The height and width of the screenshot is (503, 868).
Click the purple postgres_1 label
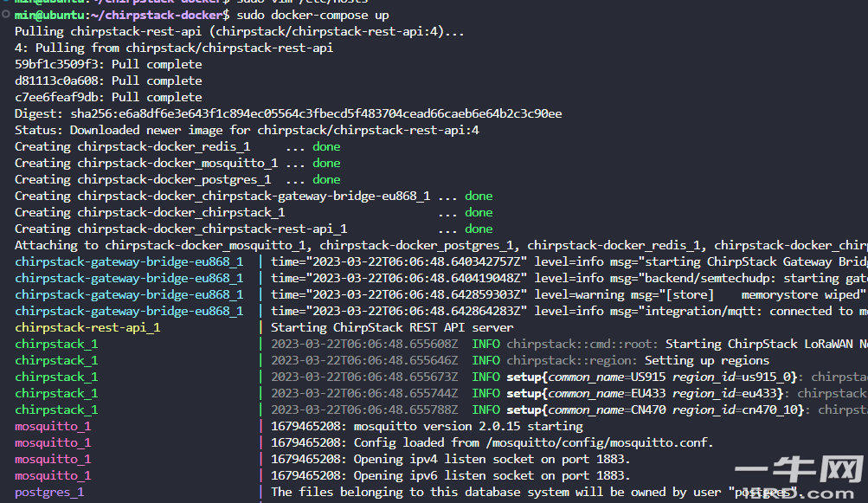click(49, 493)
